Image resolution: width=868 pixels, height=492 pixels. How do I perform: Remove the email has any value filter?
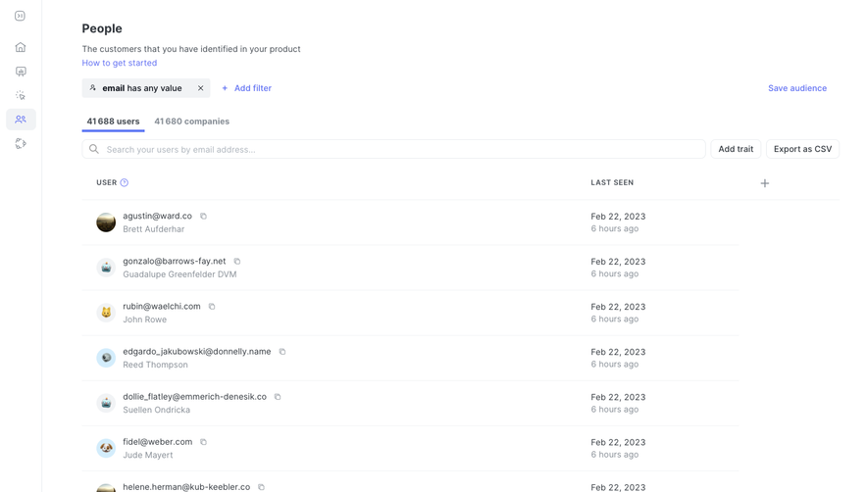200,88
